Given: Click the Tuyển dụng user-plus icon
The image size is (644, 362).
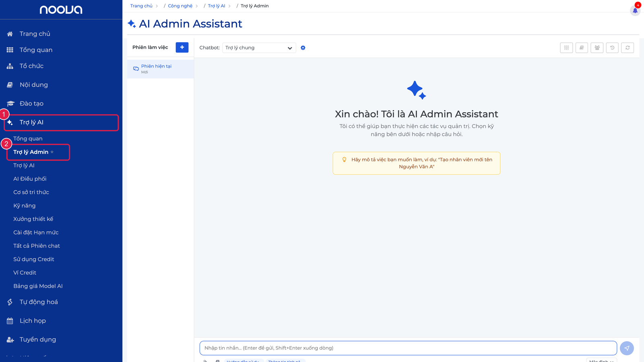Looking at the screenshot, I should point(10,340).
